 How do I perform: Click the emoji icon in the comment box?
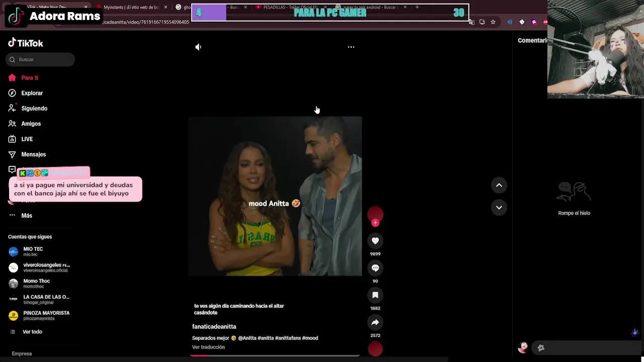(541, 348)
